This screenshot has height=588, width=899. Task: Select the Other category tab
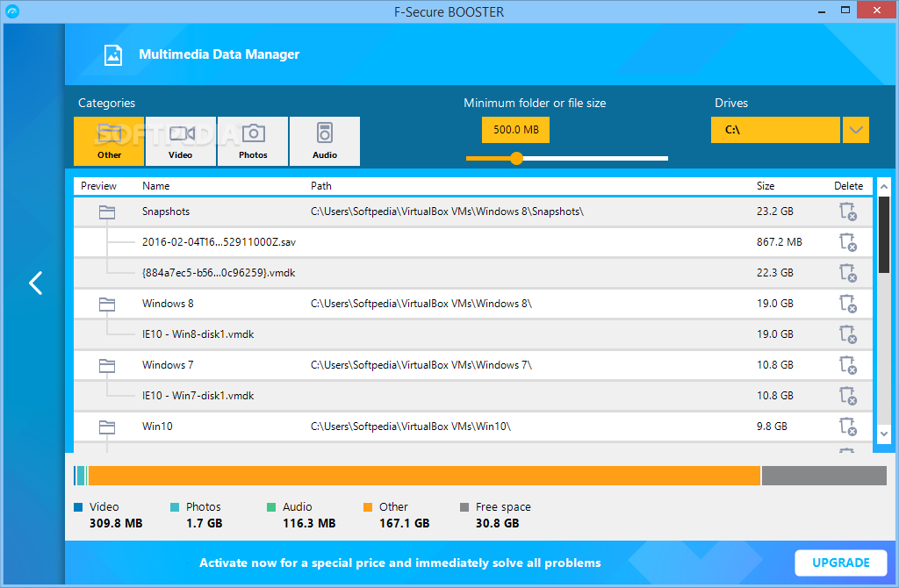[109, 141]
